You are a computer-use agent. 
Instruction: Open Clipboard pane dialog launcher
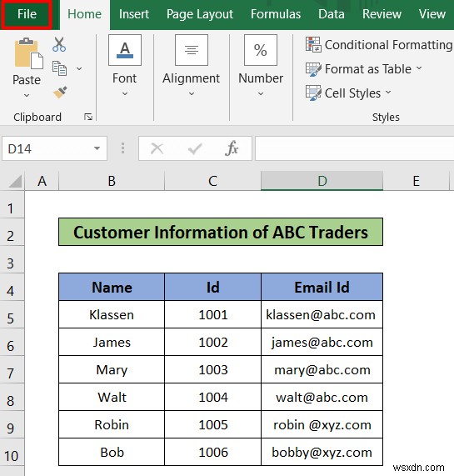tap(88, 118)
